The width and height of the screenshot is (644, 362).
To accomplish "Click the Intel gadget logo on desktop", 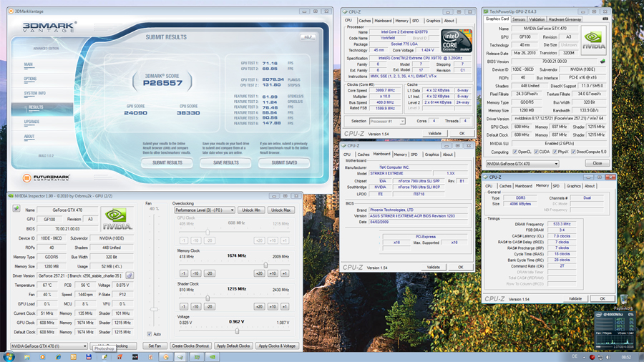I will (x=599, y=314).
